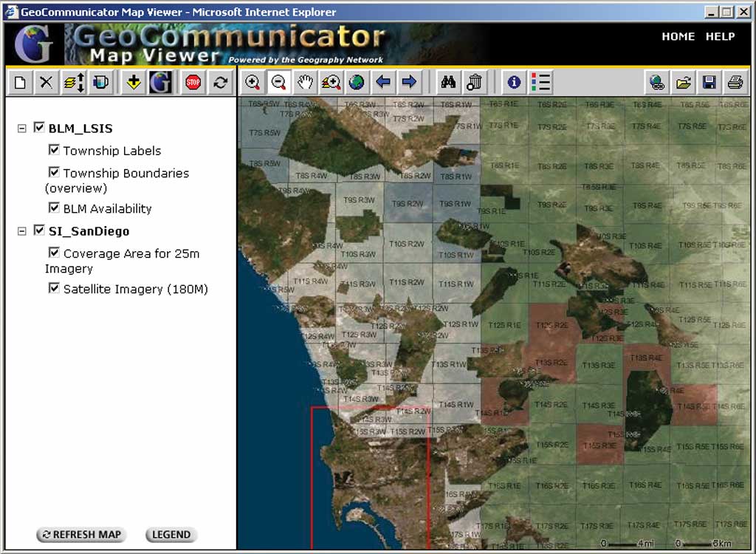
Task: Uncheck the BLM_LSIS group checkbox
Action: (x=39, y=127)
